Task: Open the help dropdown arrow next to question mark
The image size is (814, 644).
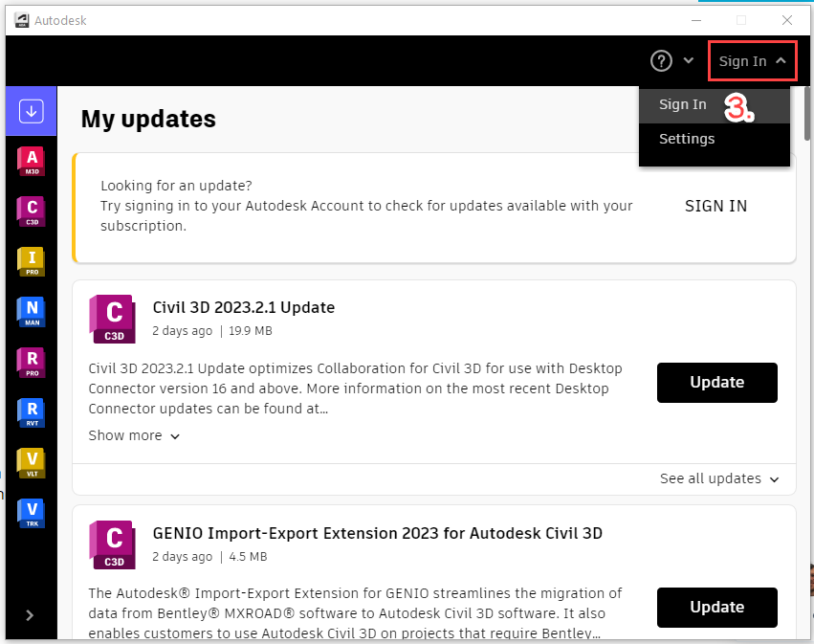Action: pos(688,60)
